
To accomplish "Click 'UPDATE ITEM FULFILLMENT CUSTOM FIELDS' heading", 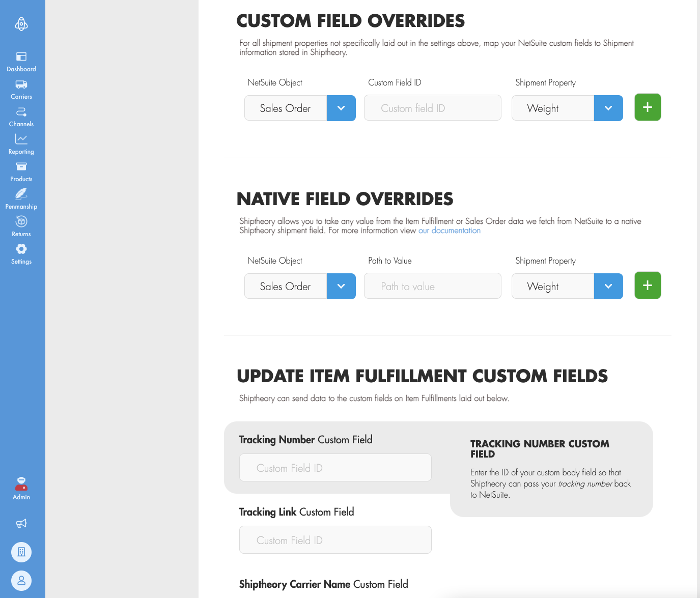I will [x=423, y=376].
